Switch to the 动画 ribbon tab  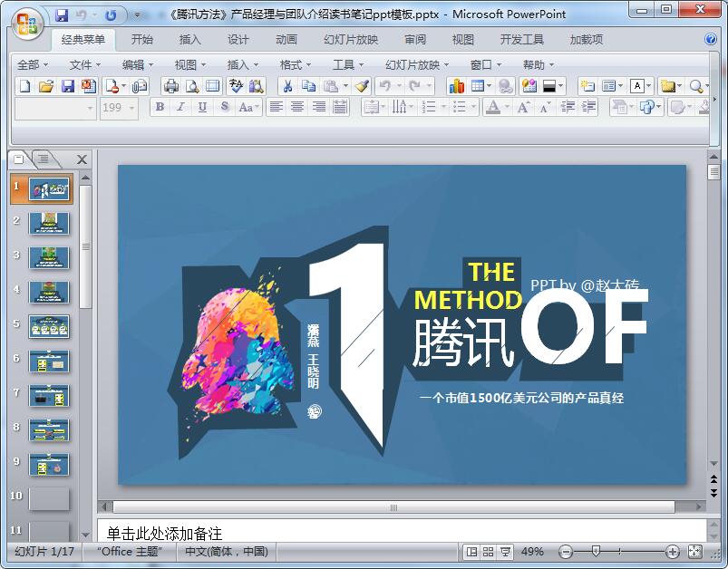[286, 40]
